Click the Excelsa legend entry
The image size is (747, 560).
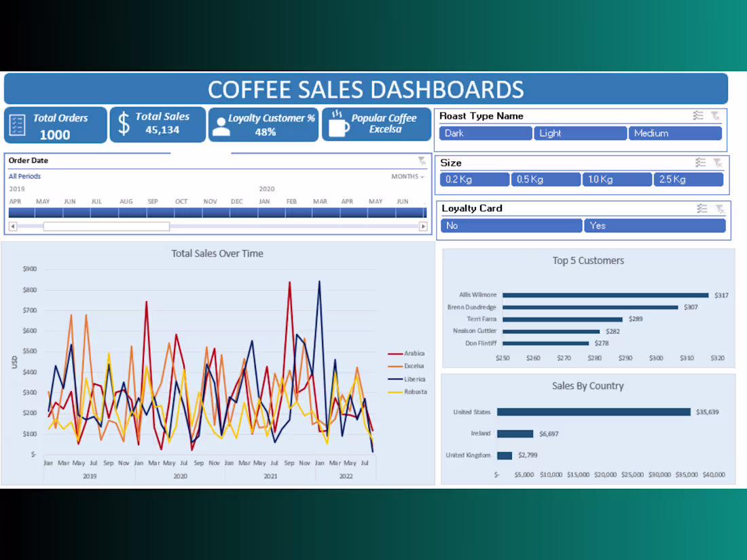406,366
